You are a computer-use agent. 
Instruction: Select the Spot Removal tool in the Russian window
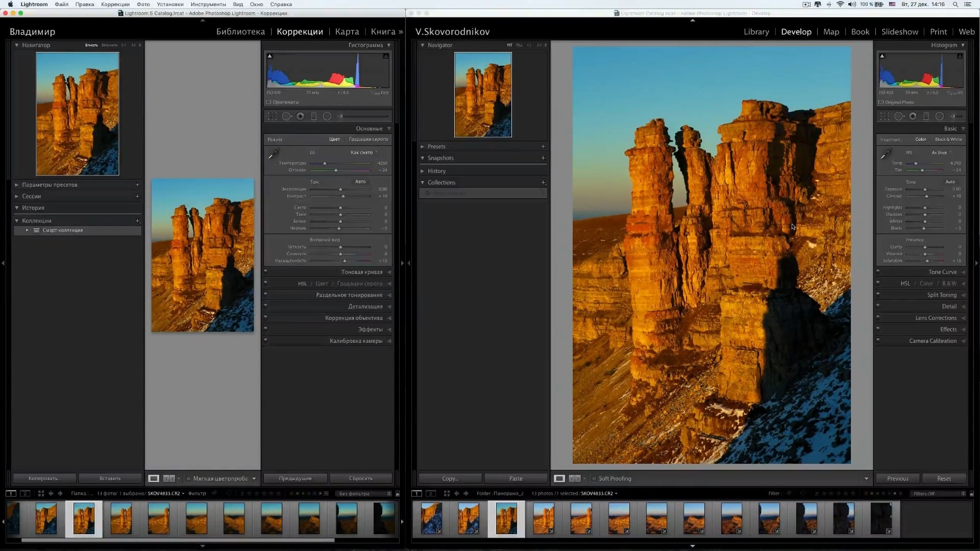287,116
